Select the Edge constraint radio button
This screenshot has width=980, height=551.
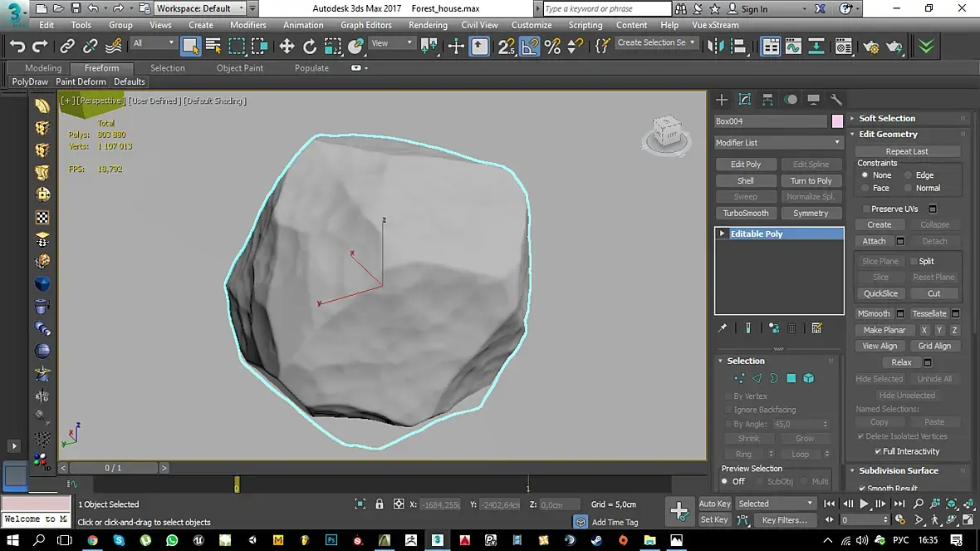(x=908, y=175)
